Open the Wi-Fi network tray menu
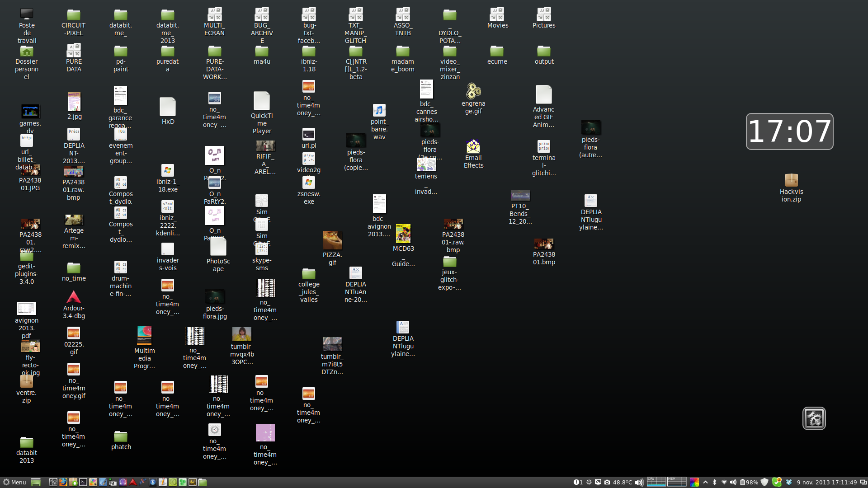The height and width of the screenshot is (488, 868). tap(724, 482)
